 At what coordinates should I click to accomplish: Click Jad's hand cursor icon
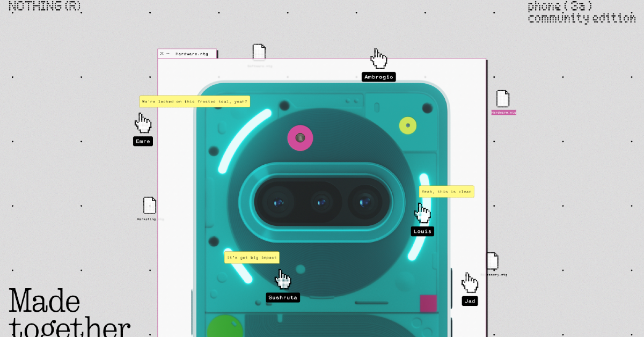click(470, 282)
